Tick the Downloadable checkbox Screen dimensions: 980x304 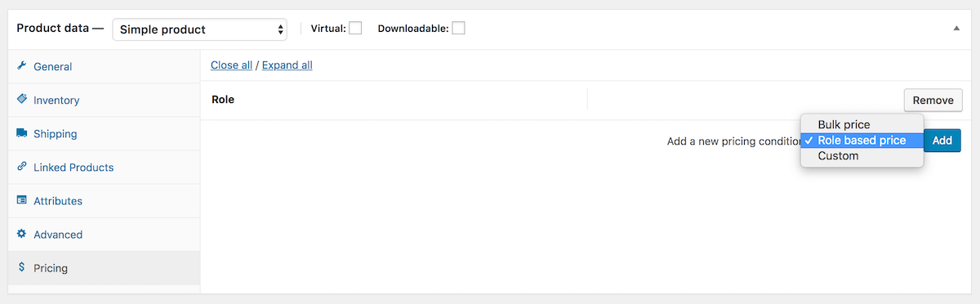(458, 28)
